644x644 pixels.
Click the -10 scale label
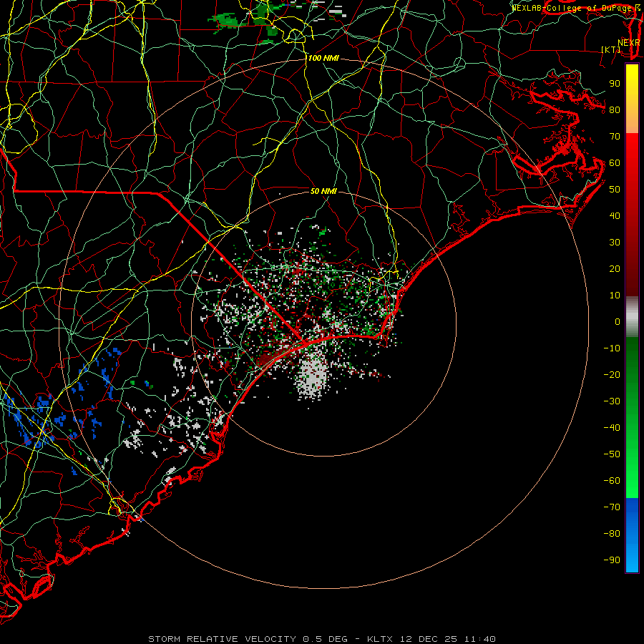pyautogui.click(x=612, y=348)
